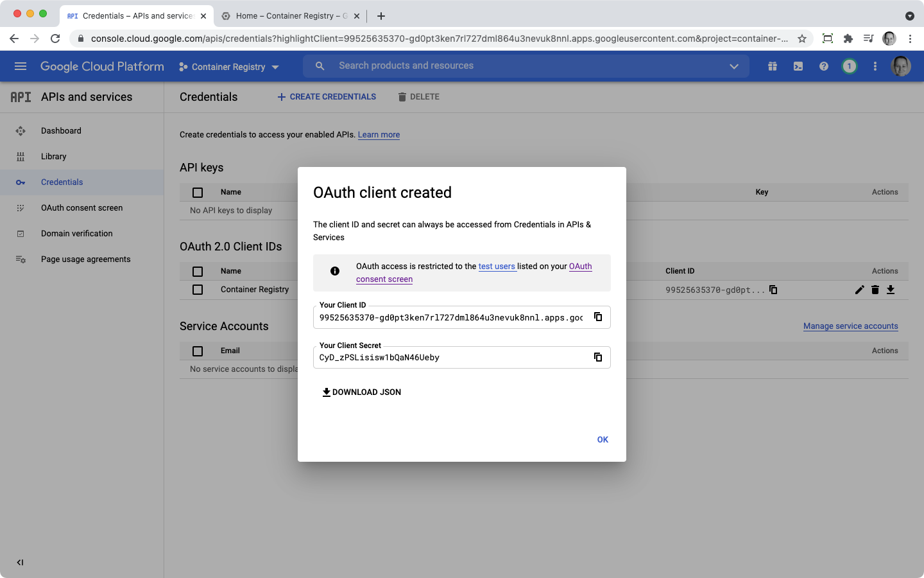Collapse the sidebar navigation panel
The height and width of the screenshot is (578, 924).
[20, 563]
